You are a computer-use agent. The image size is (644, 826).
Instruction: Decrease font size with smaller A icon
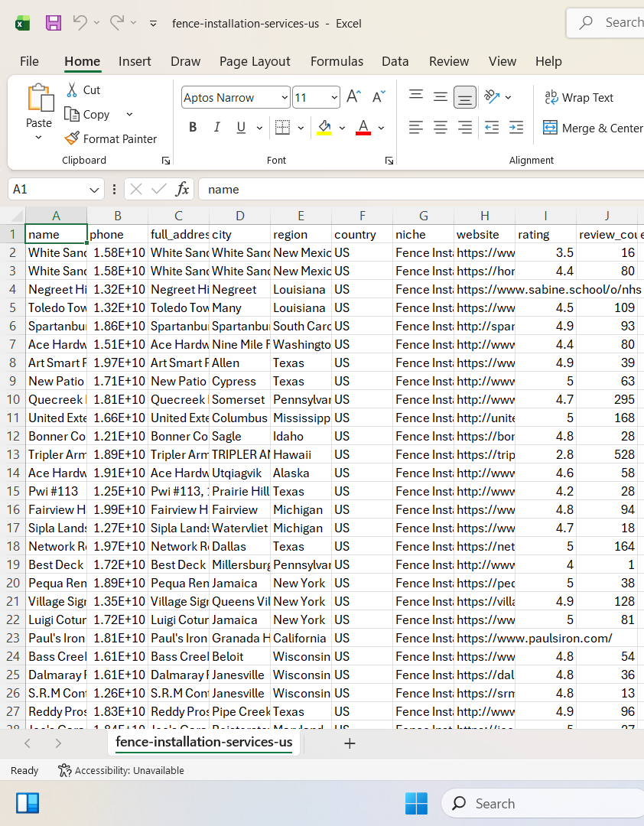(379, 97)
